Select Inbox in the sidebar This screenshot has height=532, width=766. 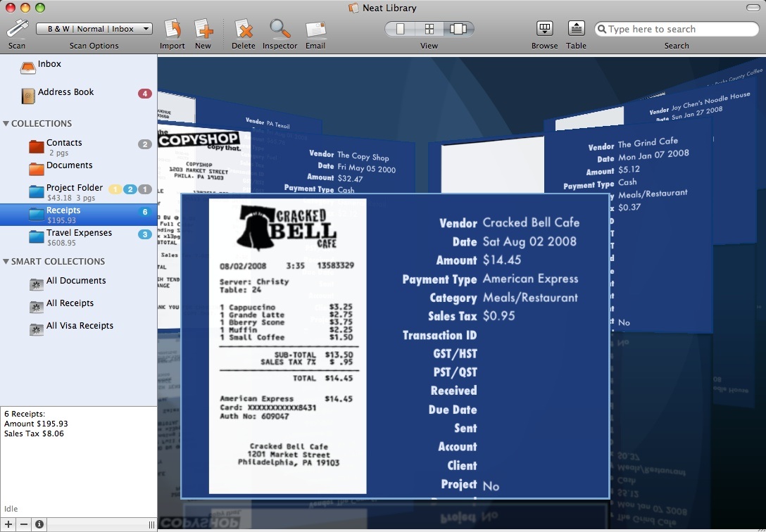tap(79, 65)
